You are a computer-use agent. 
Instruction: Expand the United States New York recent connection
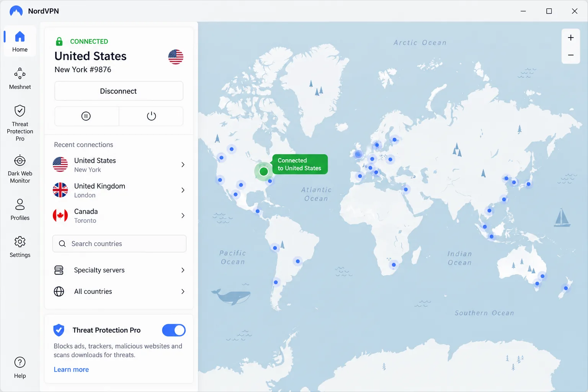point(183,165)
